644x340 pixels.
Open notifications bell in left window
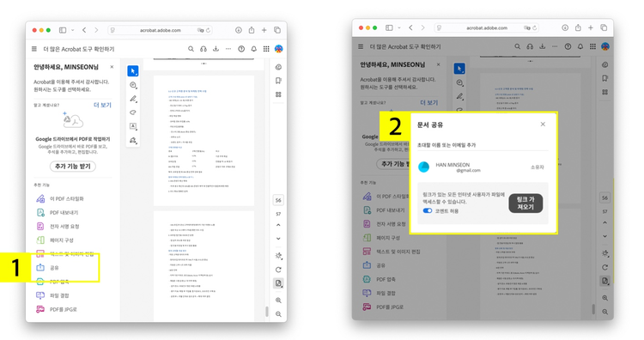click(254, 49)
